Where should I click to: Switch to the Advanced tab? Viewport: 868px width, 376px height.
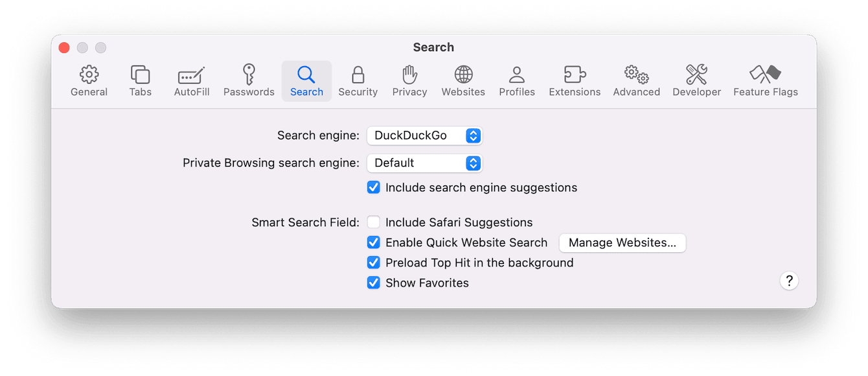click(635, 79)
